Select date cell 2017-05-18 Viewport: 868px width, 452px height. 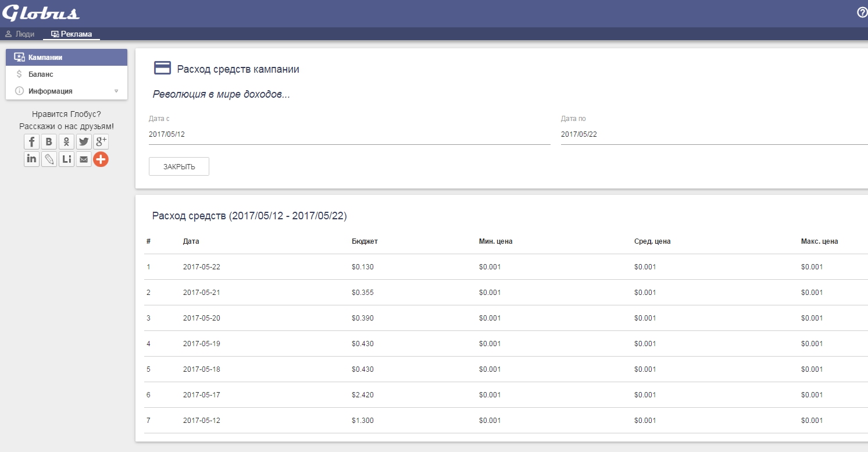(x=202, y=369)
